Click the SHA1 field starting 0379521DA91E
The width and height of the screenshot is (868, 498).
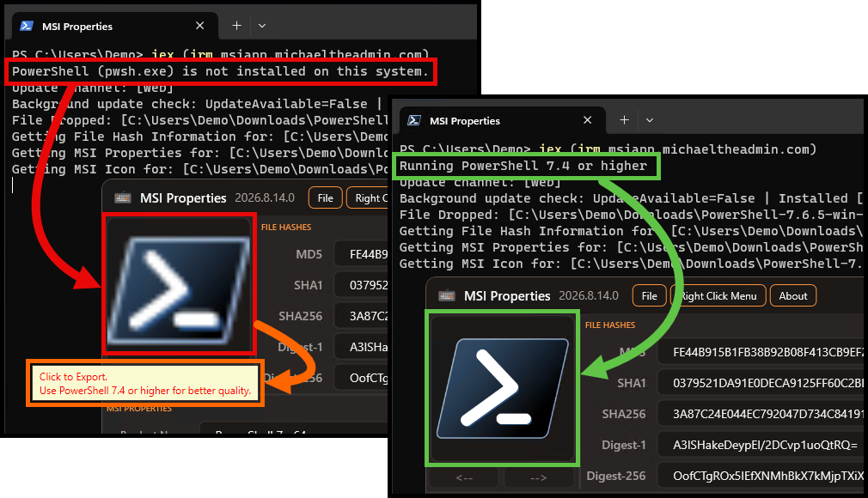tap(761, 383)
